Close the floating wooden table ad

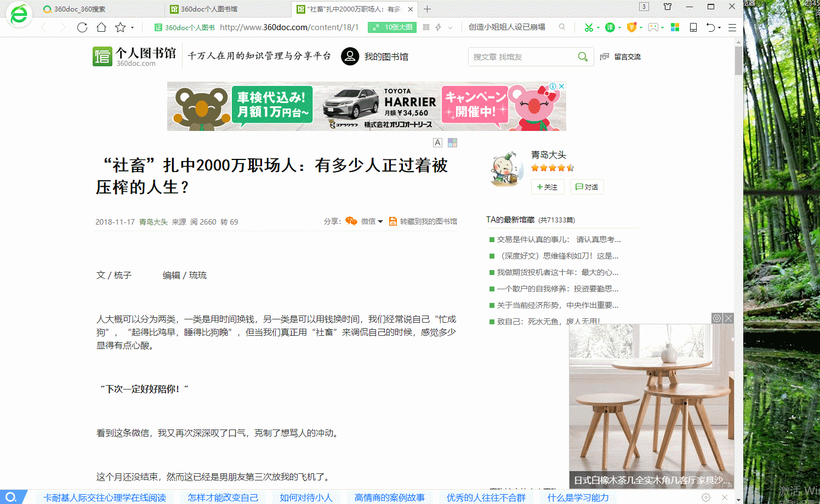(x=728, y=318)
